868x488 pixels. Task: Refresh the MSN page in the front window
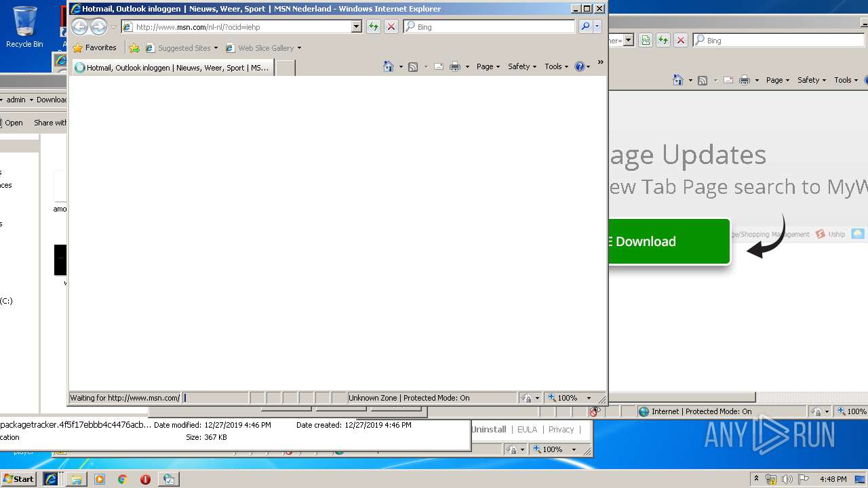374,26
